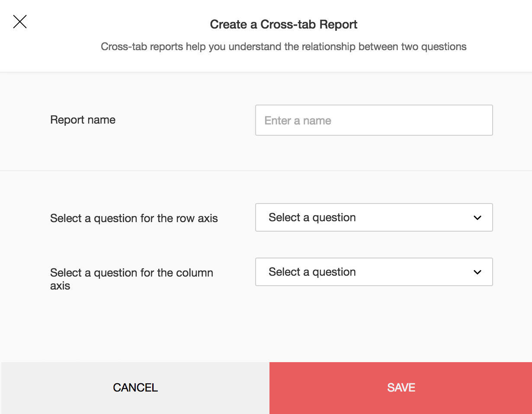
Task: Select the "Select a question" text in row dropdown
Action: pos(312,217)
